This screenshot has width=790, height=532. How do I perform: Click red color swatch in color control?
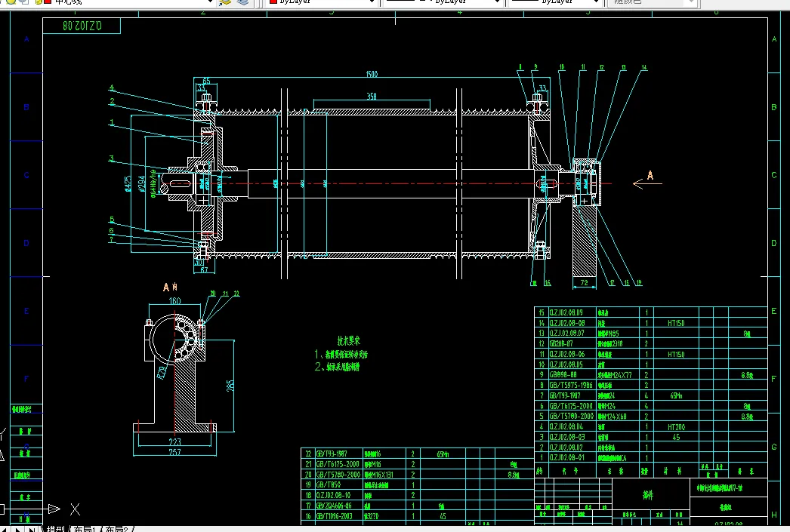[x=273, y=2]
